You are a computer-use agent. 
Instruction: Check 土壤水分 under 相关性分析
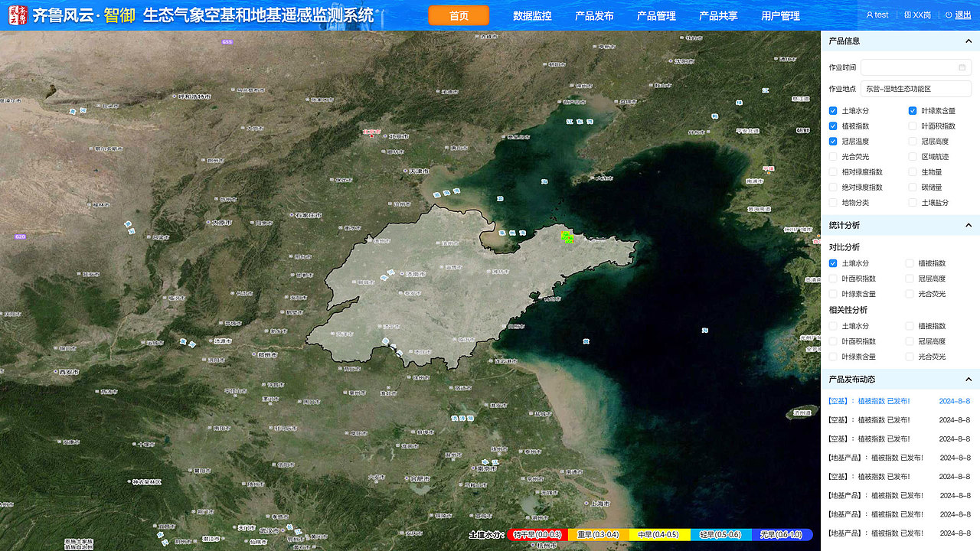[833, 326]
